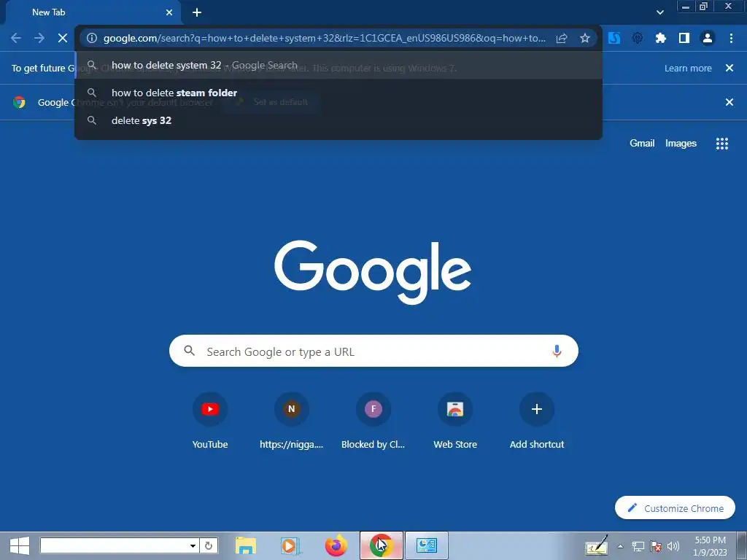Select suggestion delete sys 32

[338, 120]
